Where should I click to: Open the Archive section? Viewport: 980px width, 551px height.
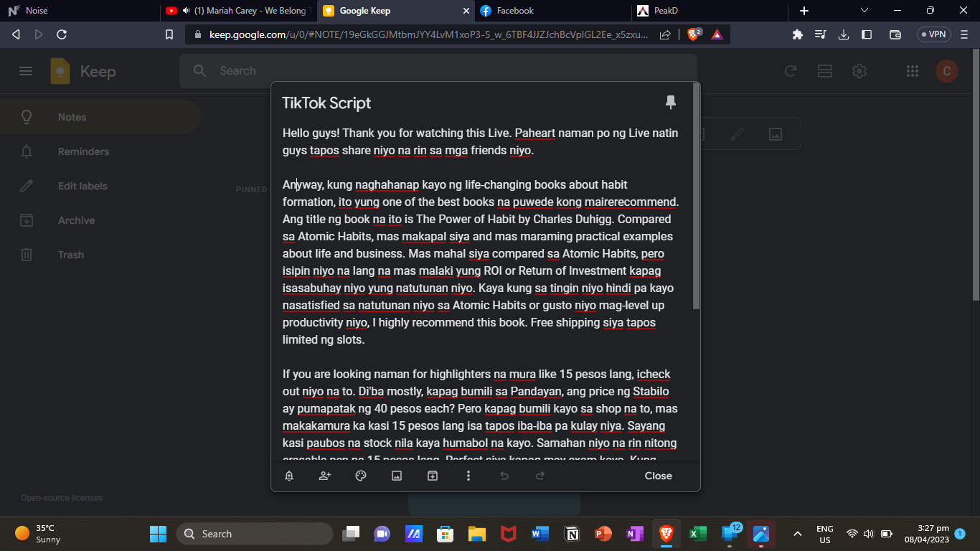point(100,220)
